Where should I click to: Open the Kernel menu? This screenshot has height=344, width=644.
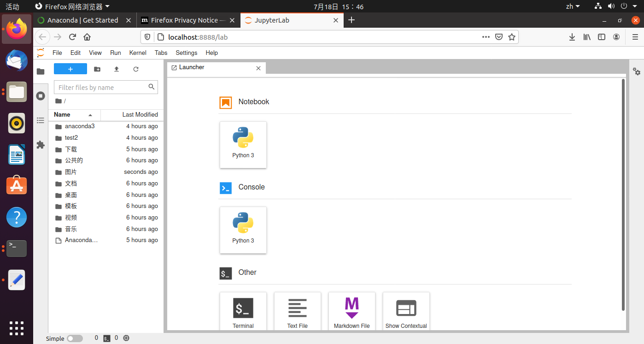tap(137, 53)
